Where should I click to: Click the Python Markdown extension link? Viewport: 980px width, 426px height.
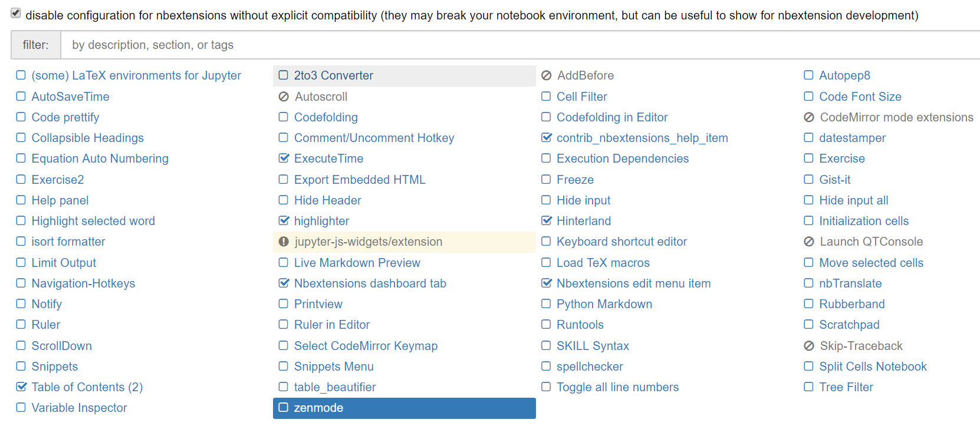tap(604, 304)
